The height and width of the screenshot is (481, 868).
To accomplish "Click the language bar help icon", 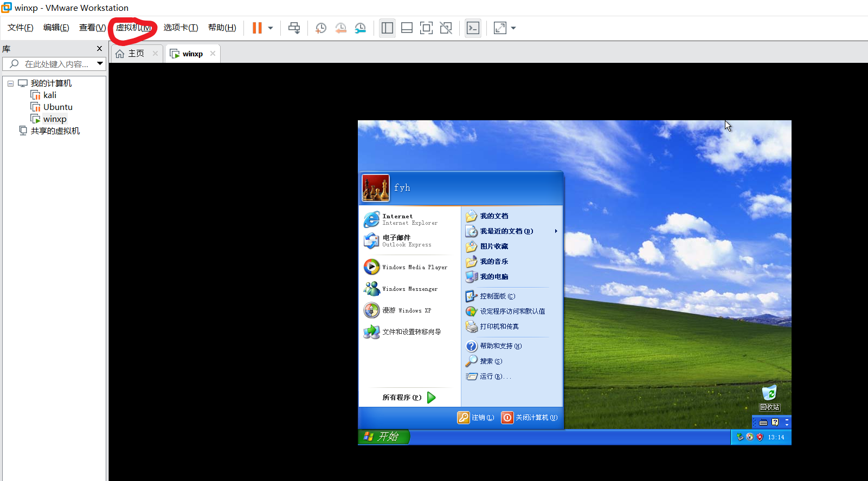I will pyautogui.click(x=775, y=422).
